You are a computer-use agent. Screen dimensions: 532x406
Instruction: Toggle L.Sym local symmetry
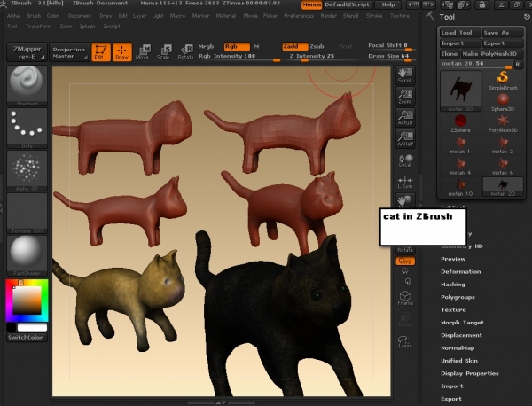tap(405, 183)
